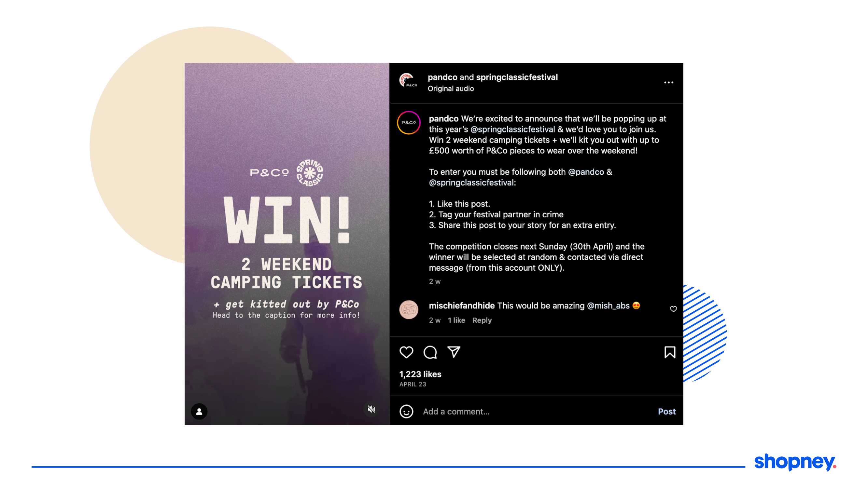Unmute the video with the speaker icon

tap(371, 409)
